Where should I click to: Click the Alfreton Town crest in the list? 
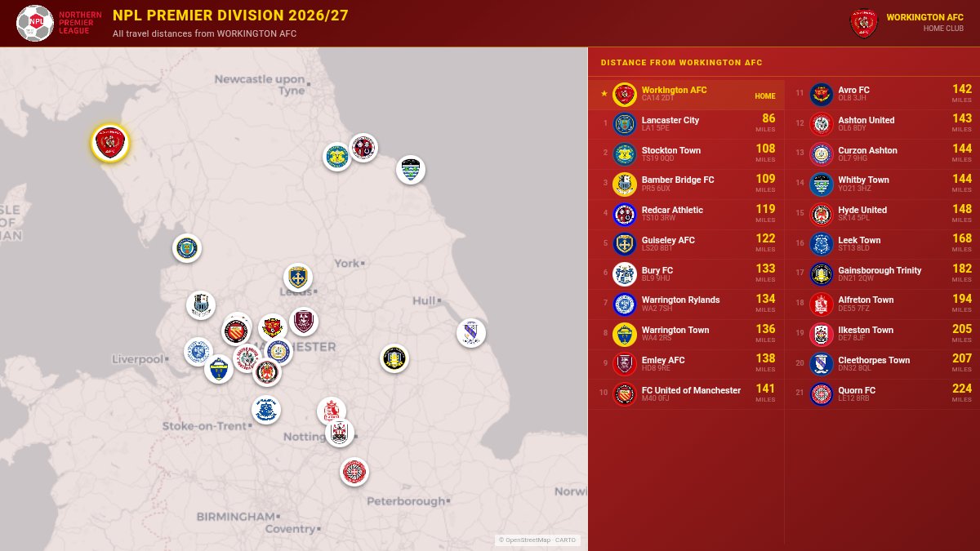(x=822, y=304)
